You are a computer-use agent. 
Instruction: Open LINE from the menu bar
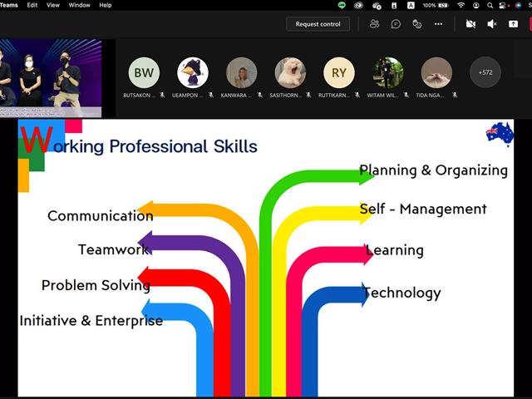[342, 5]
